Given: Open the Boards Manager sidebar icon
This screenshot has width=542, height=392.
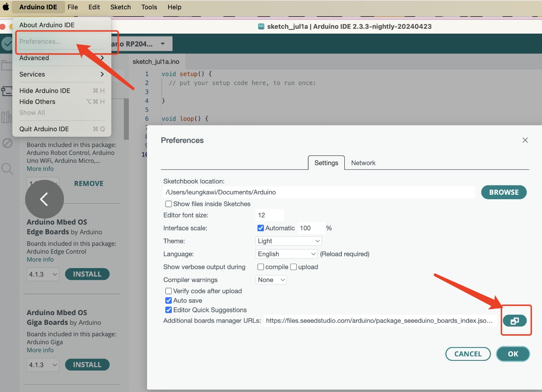Looking at the screenshot, I should (x=6, y=91).
